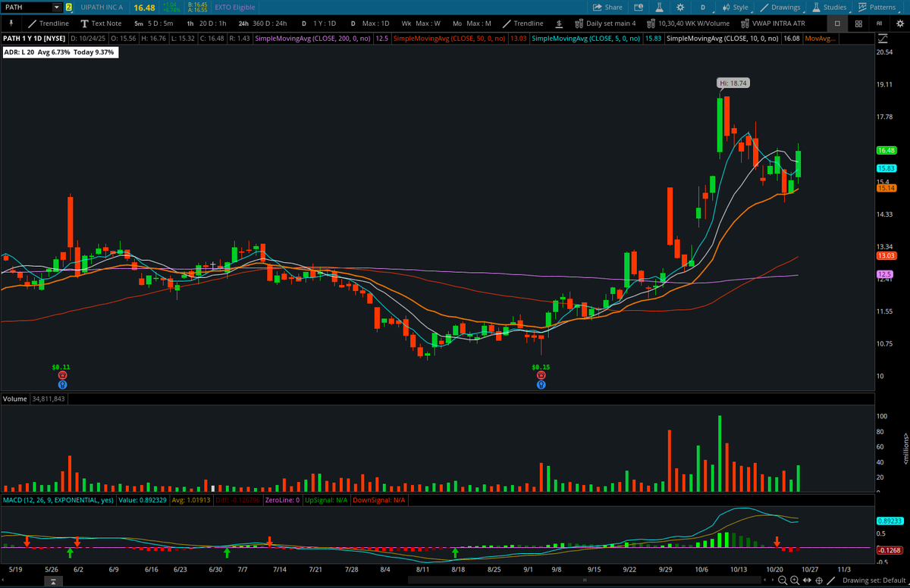Viewport: 910px width, 588px height.
Task: Open the PATH symbol dropdown arrow
Action: click(57, 7)
